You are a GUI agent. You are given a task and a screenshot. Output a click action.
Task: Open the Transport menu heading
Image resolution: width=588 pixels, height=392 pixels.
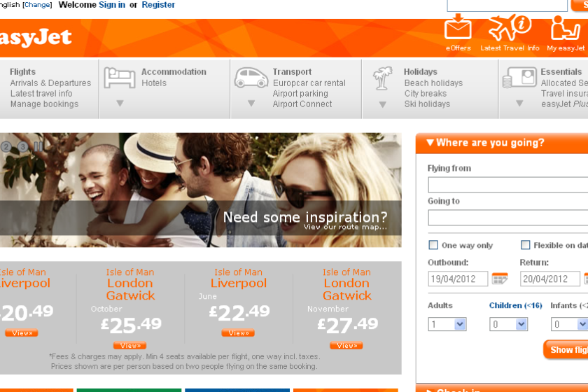(292, 71)
